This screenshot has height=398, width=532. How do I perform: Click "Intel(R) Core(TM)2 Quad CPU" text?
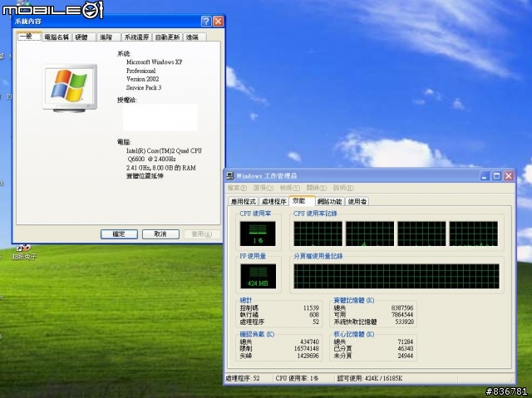165,150
